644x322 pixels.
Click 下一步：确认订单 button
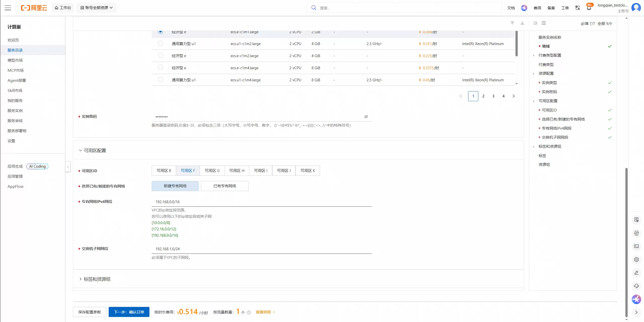[129, 312]
